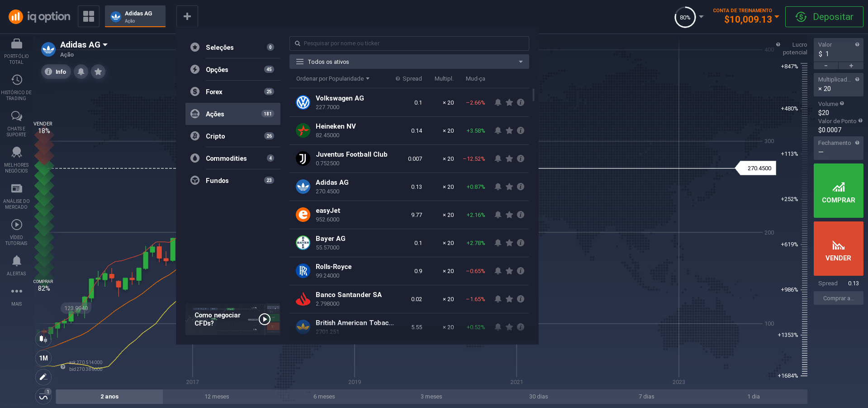Open the multi-chart grid layout icon
868x408 pixels.
[89, 16]
